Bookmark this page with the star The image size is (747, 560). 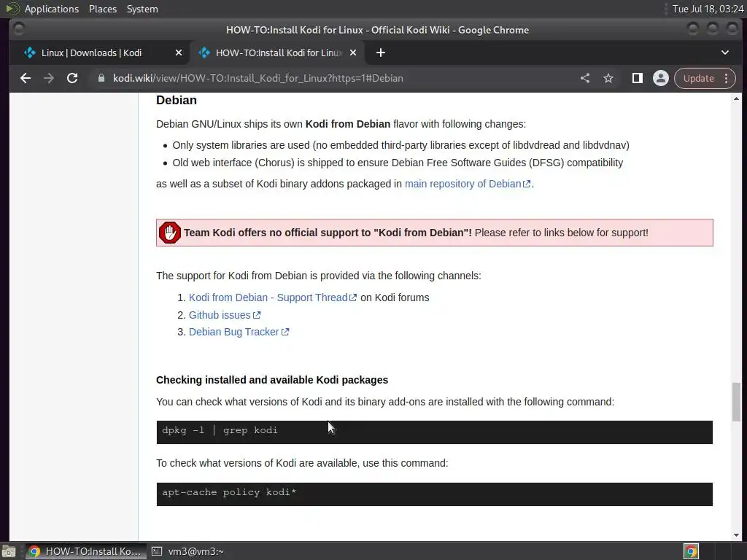point(608,78)
